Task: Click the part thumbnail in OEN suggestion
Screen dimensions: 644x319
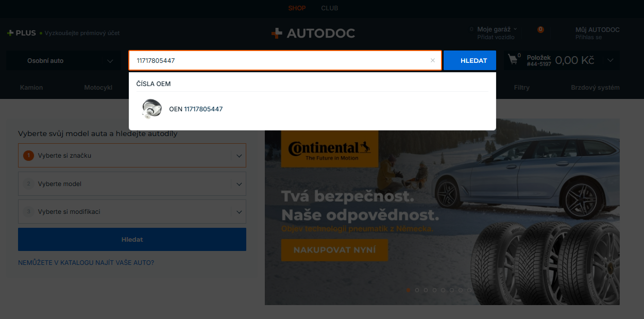Action: click(151, 109)
